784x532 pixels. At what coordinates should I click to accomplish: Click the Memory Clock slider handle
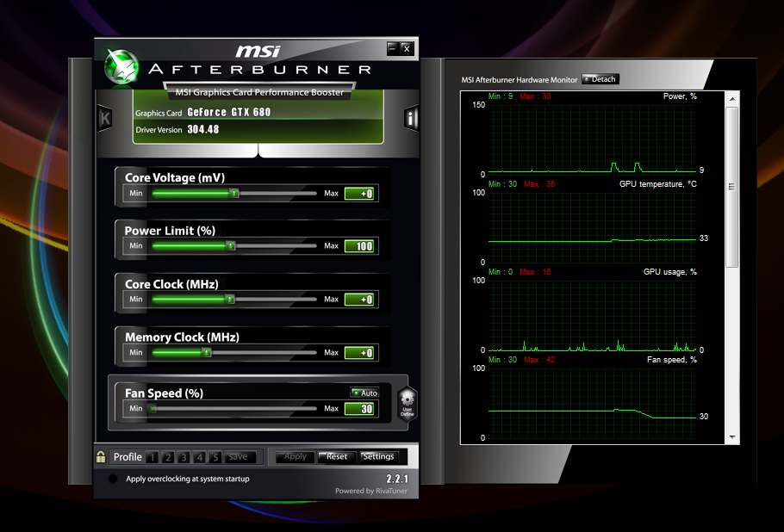pyautogui.click(x=207, y=353)
